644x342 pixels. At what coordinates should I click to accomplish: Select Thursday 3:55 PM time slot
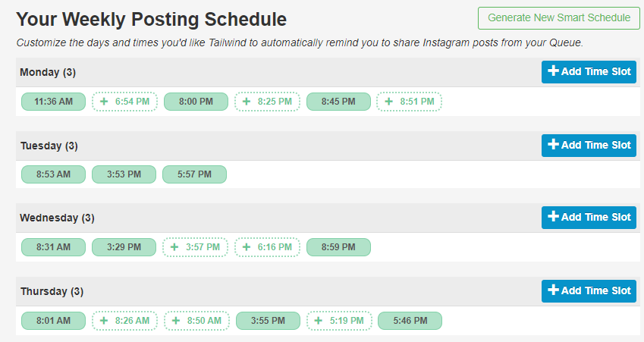268,321
